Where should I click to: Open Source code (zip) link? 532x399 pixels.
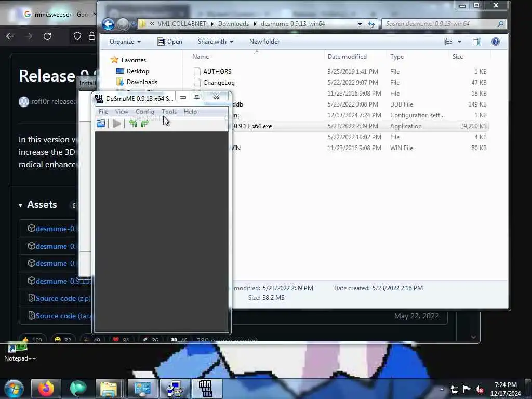[63, 298]
